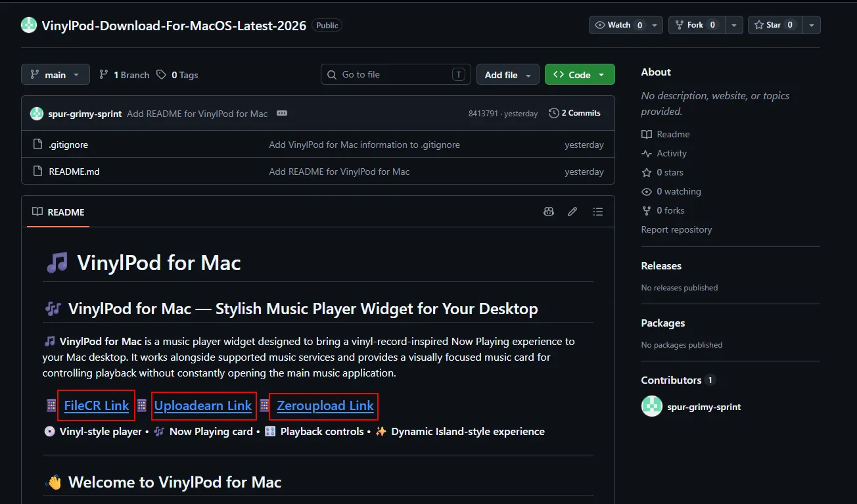Open the Releases heading link

pos(661,265)
